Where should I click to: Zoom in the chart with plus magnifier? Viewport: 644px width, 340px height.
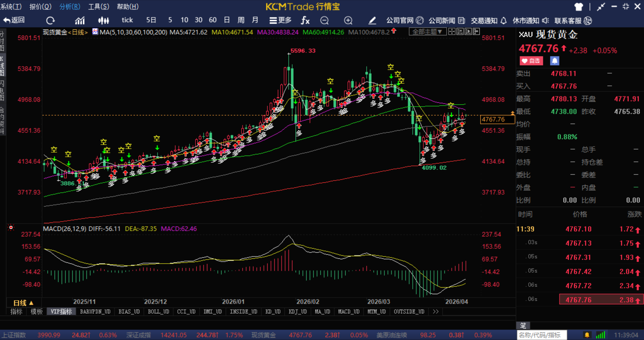pyautogui.click(x=348, y=21)
